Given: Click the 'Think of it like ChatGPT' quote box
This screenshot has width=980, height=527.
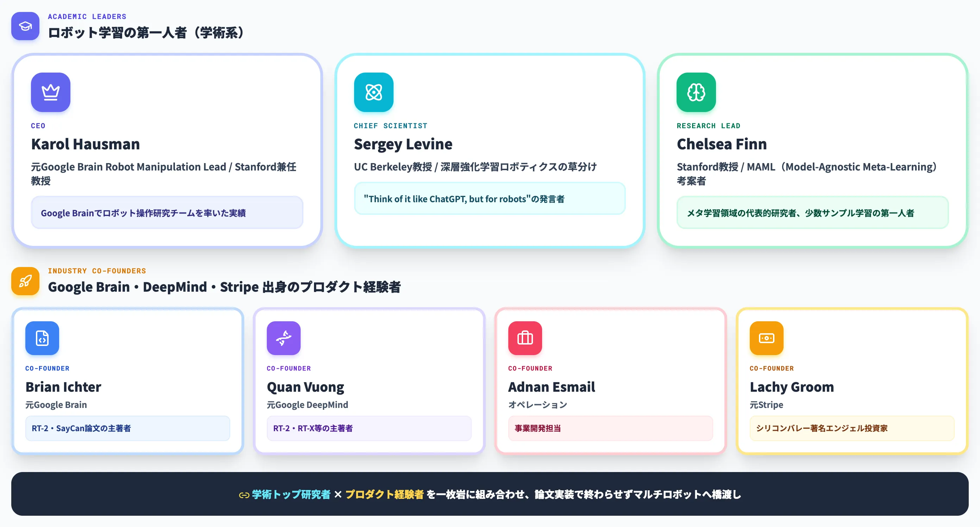Looking at the screenshot, I should click(490, 198).
